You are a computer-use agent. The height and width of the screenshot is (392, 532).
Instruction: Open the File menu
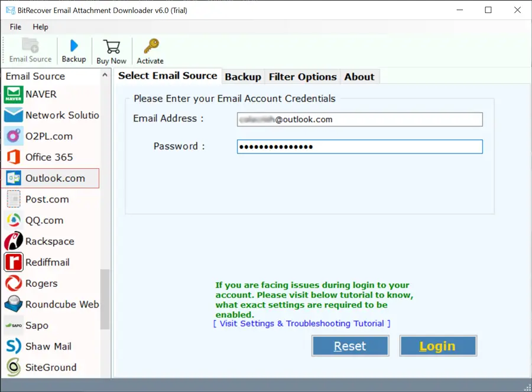(x=15, y=27)
